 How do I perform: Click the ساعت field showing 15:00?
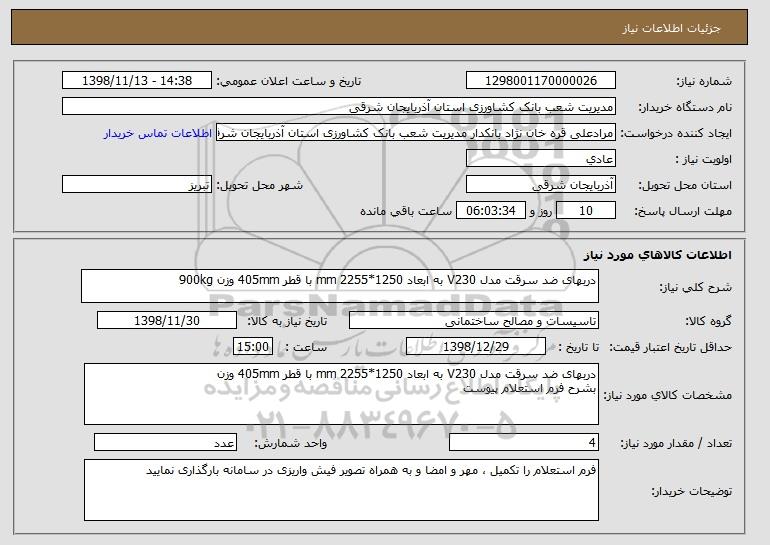[253, 347]
